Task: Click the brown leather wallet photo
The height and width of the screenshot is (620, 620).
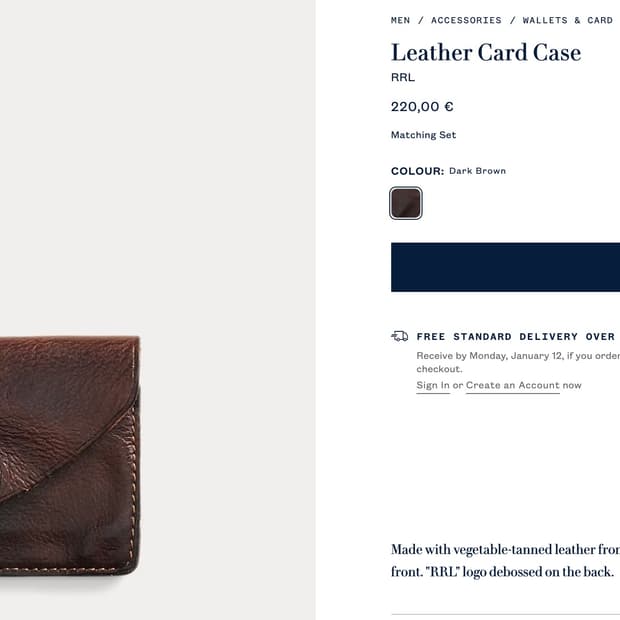Action: [x=70, y=456]
